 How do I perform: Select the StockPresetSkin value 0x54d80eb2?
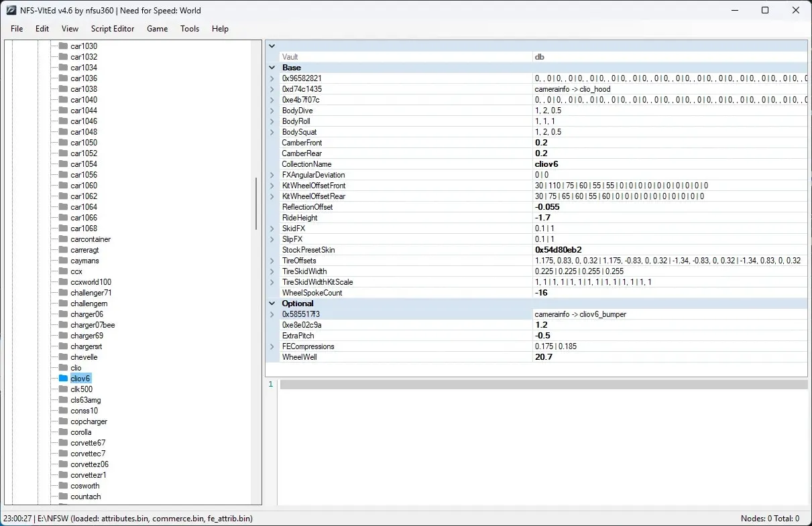coord(559,250)
